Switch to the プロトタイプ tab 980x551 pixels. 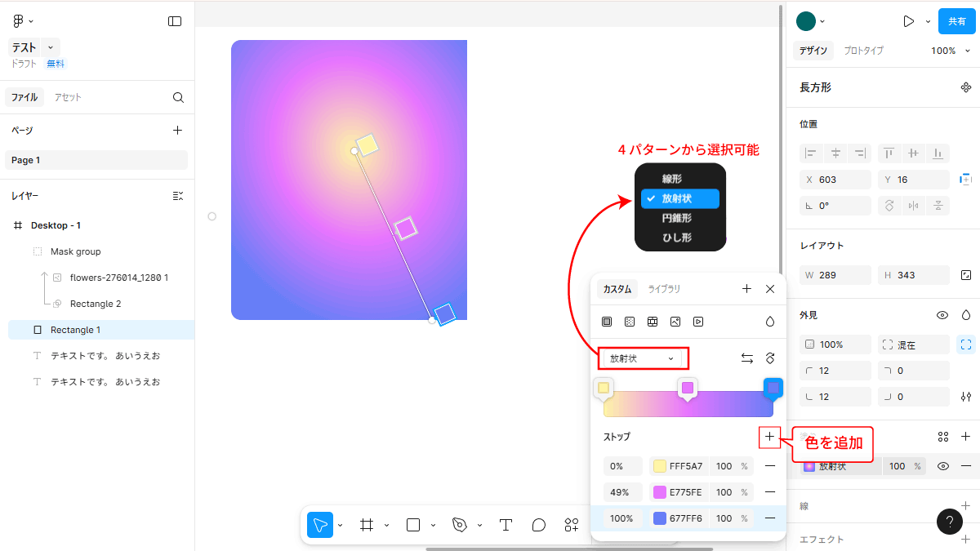[863, 51]
